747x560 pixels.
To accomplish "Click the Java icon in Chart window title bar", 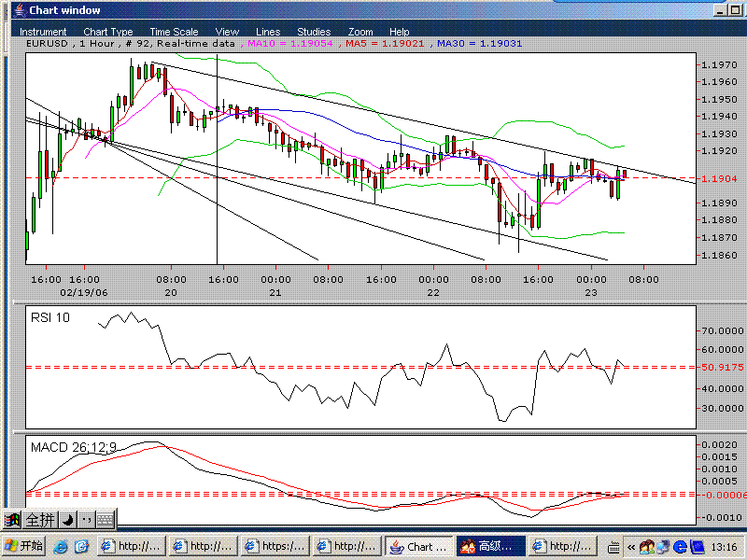I will tap(19, 10).
